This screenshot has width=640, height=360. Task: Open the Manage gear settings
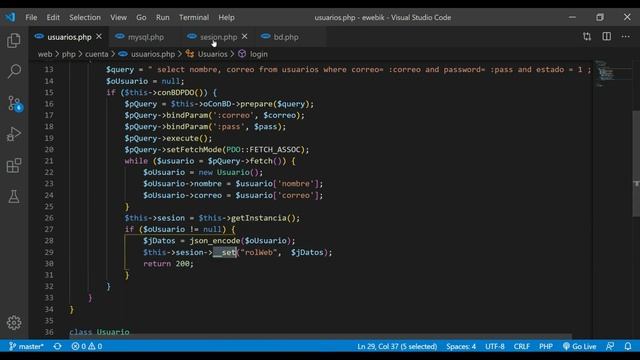tap(14, 323)
